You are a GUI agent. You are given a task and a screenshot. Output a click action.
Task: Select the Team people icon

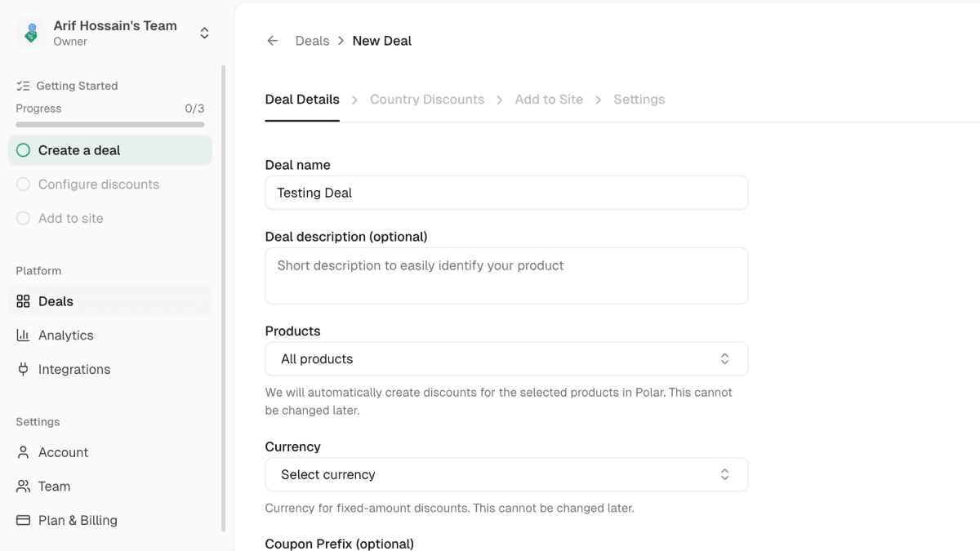tap(22, 486)
